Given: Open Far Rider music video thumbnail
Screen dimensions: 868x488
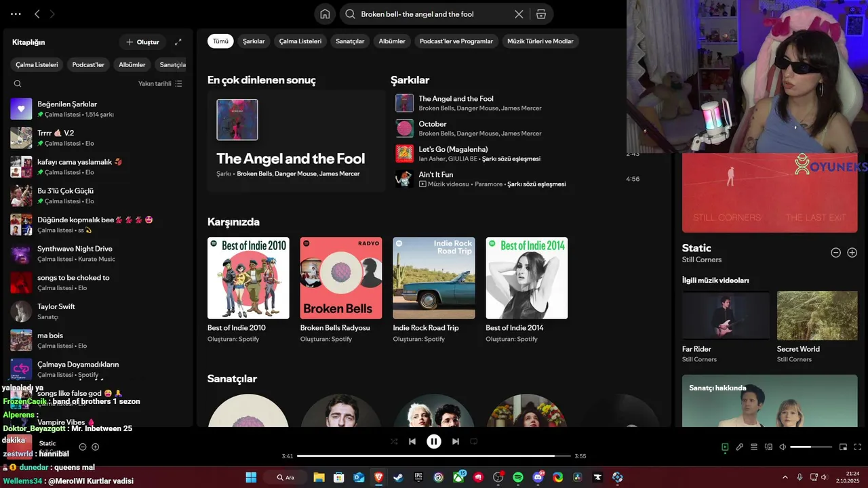Looking at the screenshot, I should [x=726, y=315].
